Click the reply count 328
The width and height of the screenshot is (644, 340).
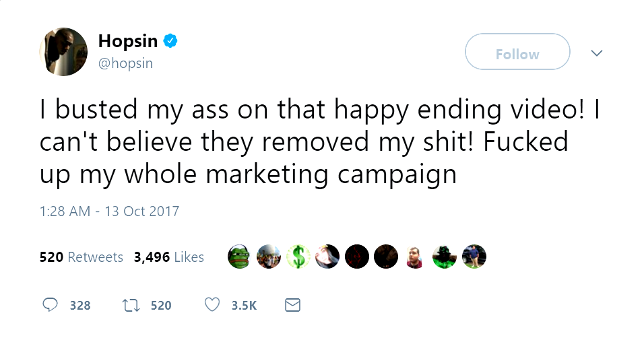click(80, 306)
